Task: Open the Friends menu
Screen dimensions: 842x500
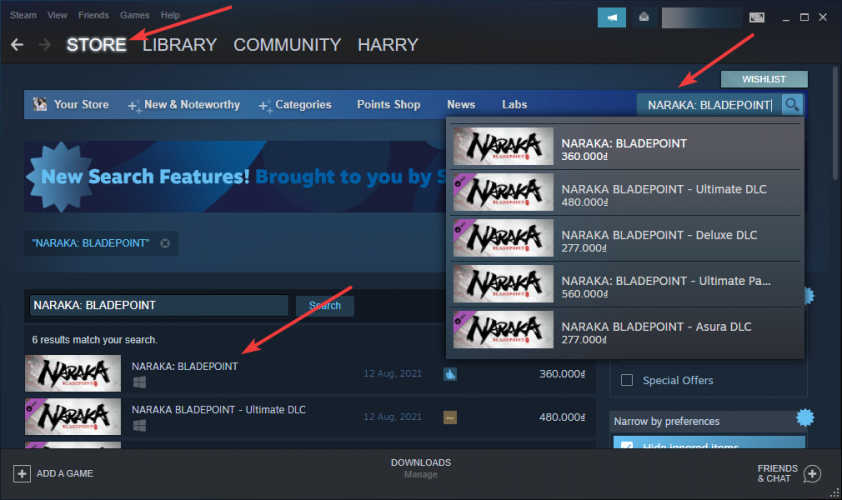Action: tap(93, 15)
